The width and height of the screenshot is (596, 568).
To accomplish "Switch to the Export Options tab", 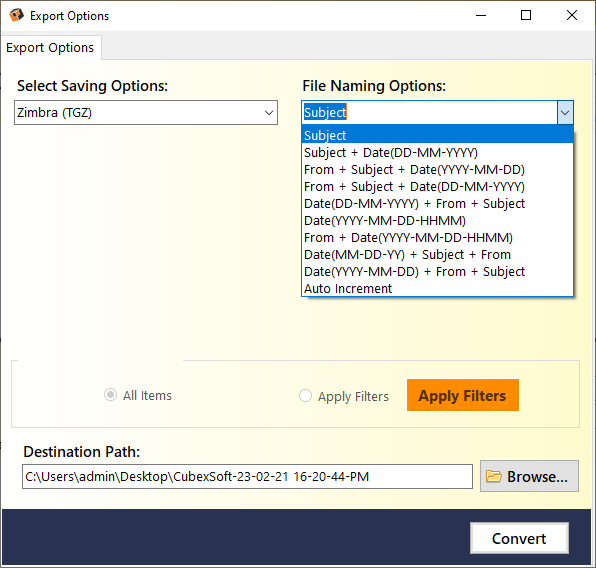I will [x=50, y=48].
